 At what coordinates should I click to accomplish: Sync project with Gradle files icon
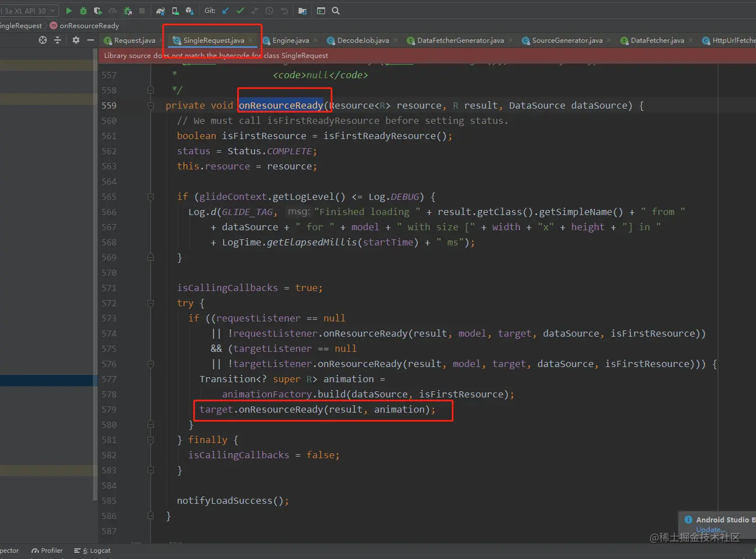click(x=161, y=11)
